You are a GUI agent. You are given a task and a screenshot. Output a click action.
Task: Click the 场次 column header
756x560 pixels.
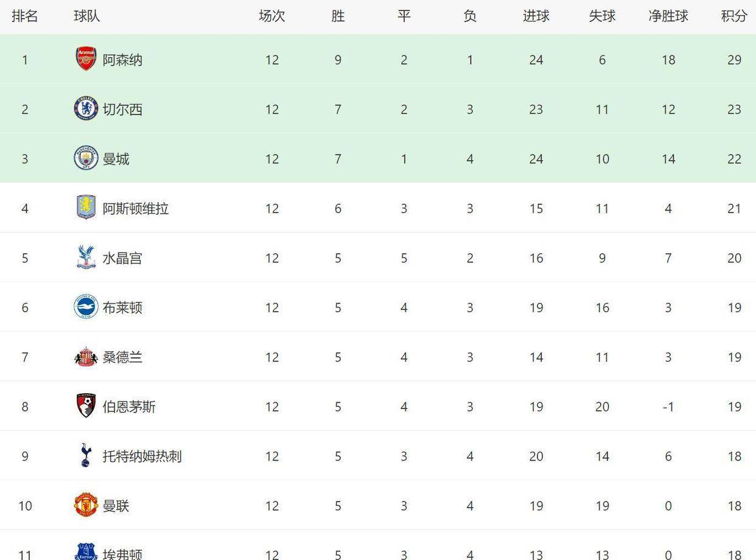point(272,16)
